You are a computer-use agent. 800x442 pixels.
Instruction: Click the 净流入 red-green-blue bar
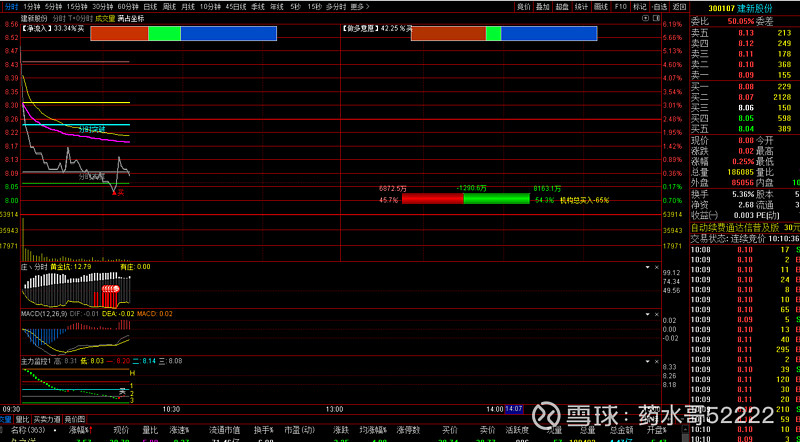point(183,33)
